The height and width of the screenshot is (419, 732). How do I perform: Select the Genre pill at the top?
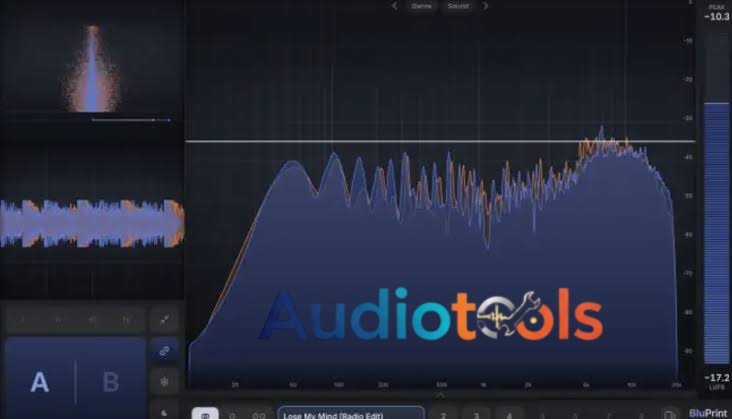pyautogui.click(x=421, y=6)
